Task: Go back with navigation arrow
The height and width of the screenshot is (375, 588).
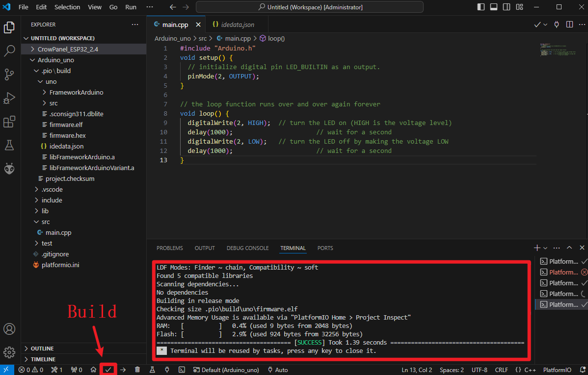Action: click(x=172, y=7)
